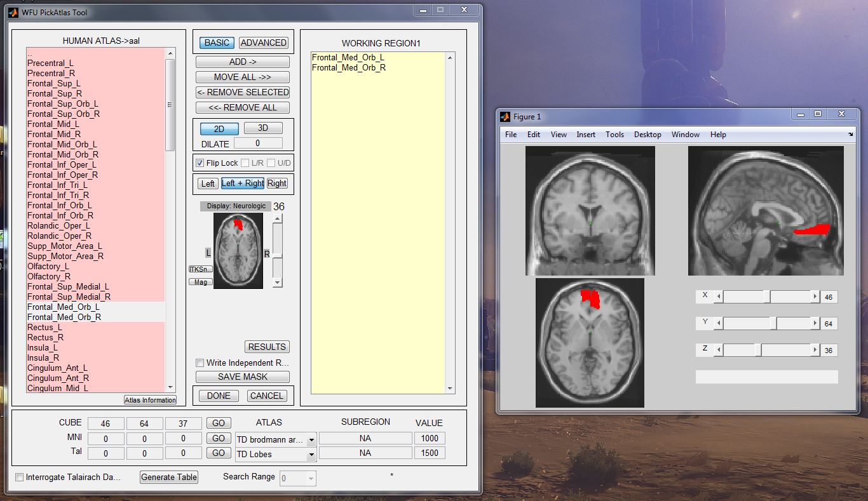The image size is (868, 501).
Task: Uncheck the Flip Lock checkbox
Action: (x=200, y=163)
